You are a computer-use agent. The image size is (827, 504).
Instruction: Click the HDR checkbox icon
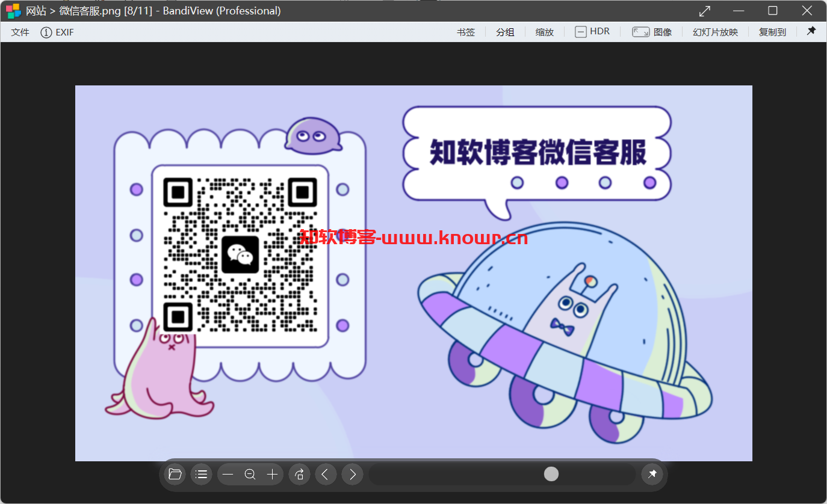[581, 32]
